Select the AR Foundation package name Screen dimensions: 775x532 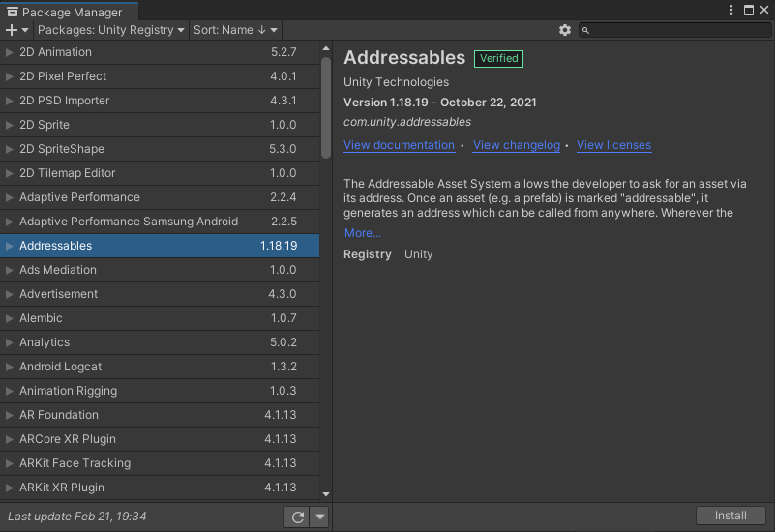click(59, 415)
